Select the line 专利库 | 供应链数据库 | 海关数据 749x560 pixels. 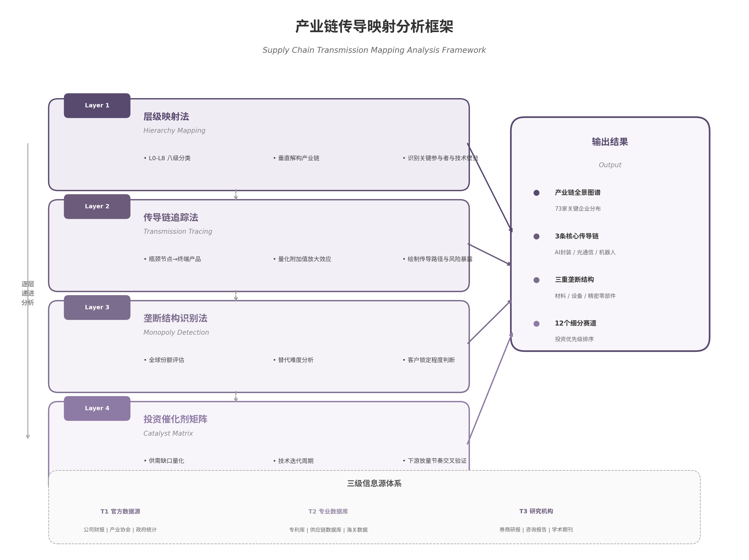click(328, 530)
